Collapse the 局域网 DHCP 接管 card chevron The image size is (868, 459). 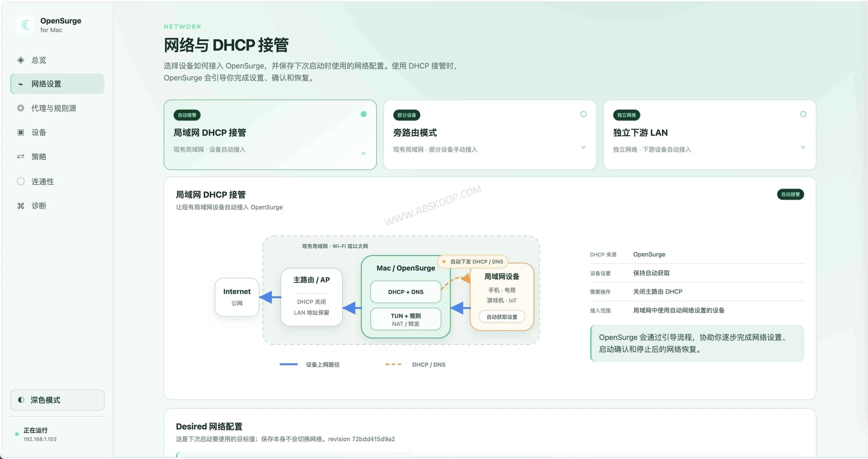tap(364, 153)
